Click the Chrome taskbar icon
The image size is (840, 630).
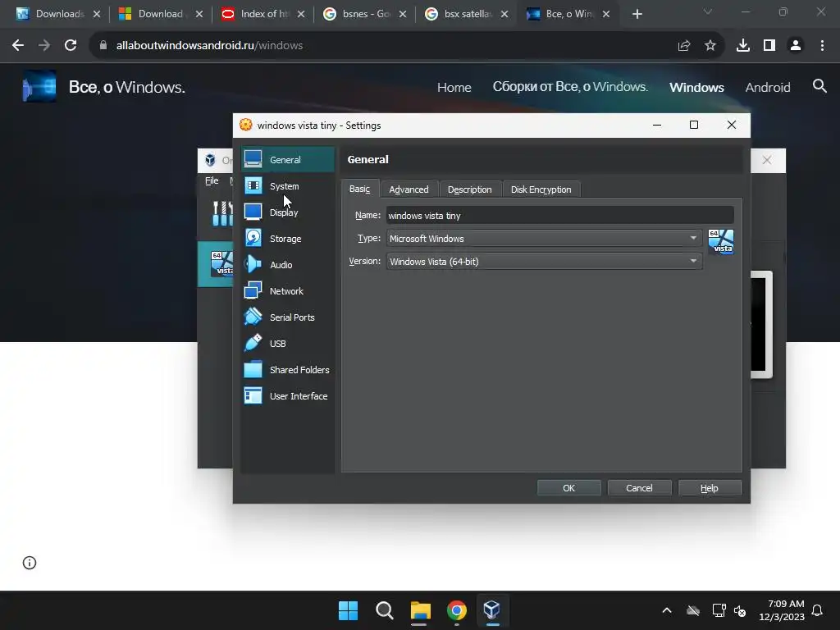456,609
